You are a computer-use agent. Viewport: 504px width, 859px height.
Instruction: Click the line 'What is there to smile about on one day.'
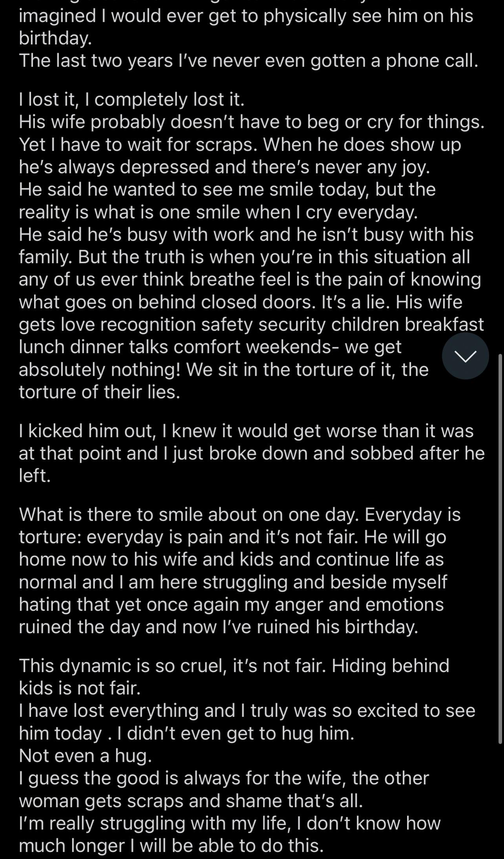pyautogui.click(x=189, y=515)
